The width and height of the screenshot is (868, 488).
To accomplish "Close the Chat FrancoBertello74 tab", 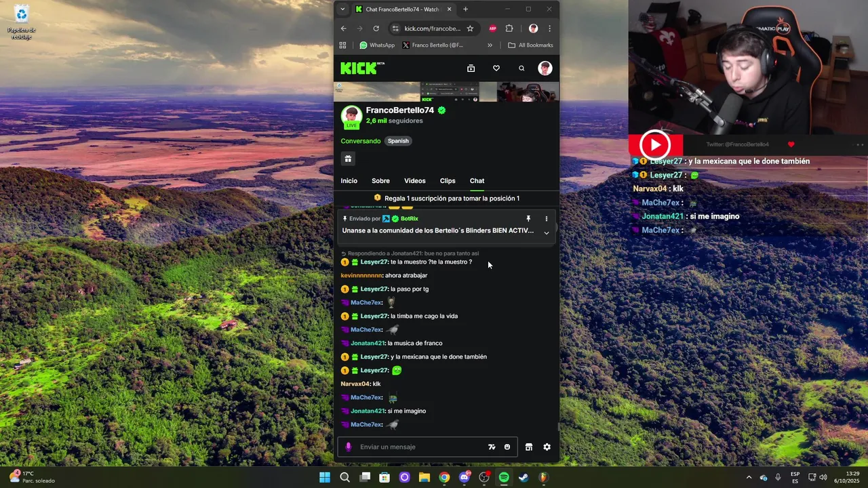I will point(449,9).
